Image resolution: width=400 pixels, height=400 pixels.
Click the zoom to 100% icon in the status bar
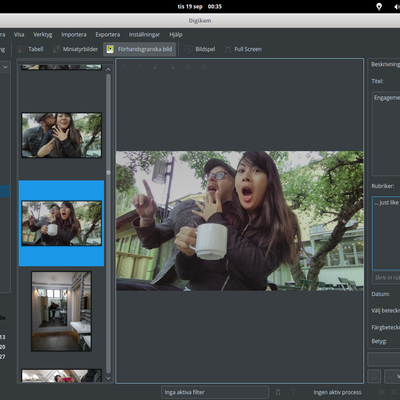(394, 392)
